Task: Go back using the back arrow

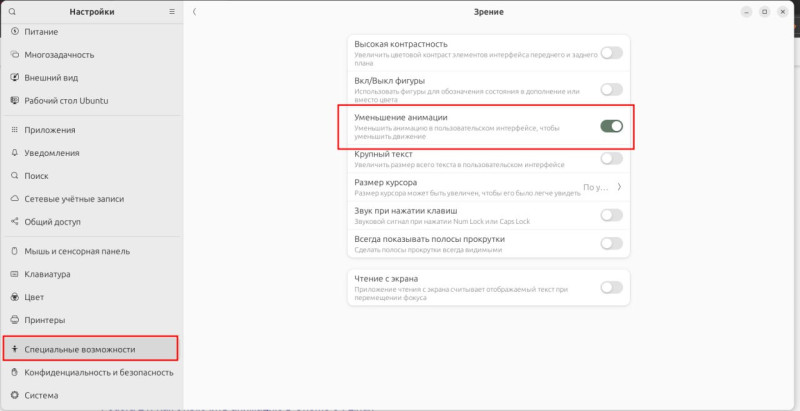Action: 194,11
